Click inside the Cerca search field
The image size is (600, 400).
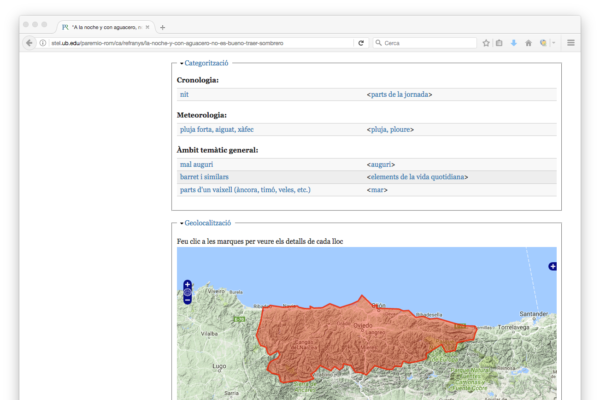[425, 43]
